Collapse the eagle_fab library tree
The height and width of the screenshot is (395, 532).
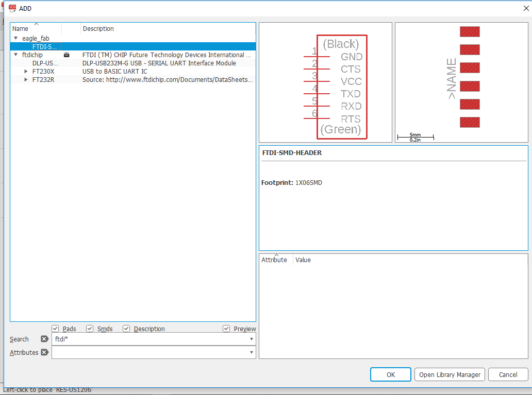point(15,38)
